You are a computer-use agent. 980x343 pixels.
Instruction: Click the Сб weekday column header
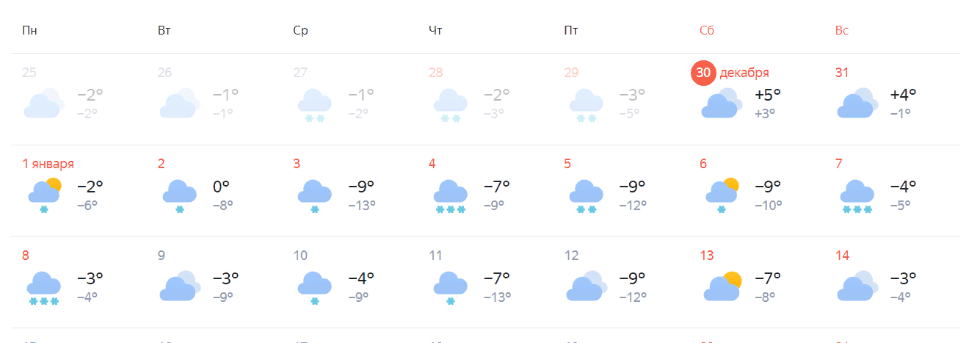tap(707, 31)
